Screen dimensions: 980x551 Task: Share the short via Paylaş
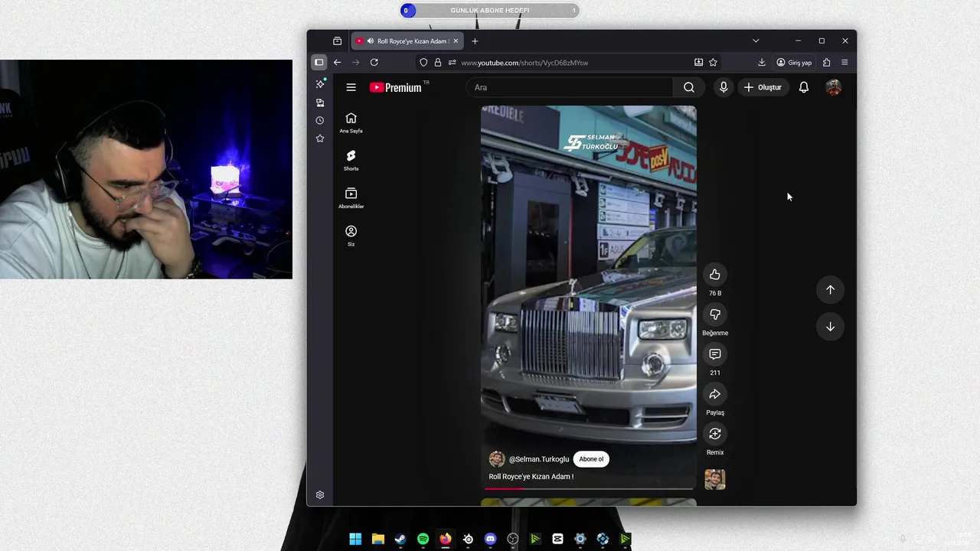(x=715, y=394)
